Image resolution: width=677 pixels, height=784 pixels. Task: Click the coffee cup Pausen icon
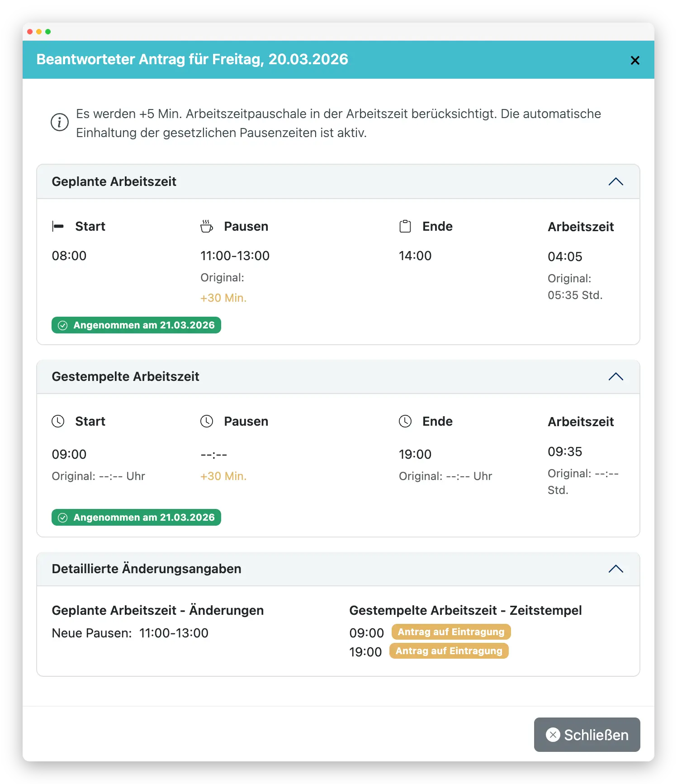pos(207,226)
